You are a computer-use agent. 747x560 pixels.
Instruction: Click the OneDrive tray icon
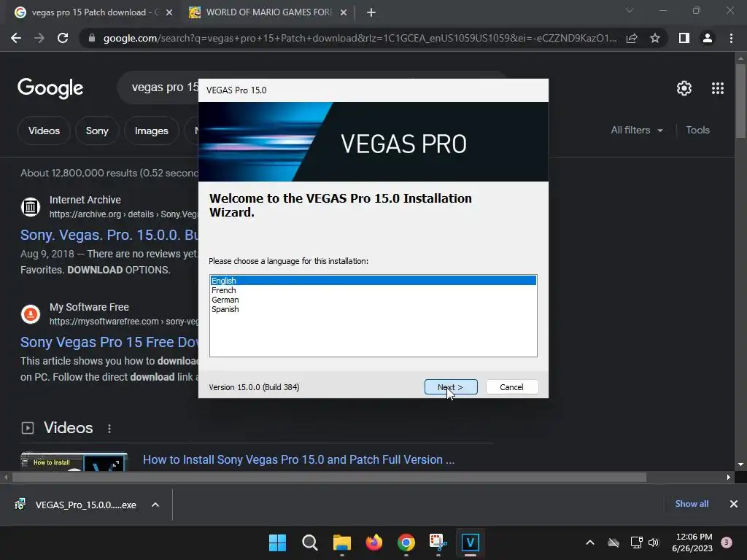pos(614,542)
